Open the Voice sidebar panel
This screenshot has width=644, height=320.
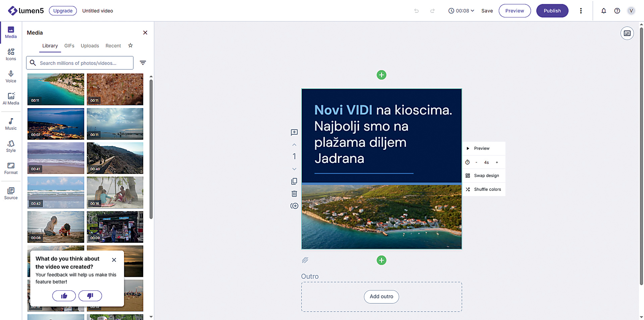pos(11,77)
